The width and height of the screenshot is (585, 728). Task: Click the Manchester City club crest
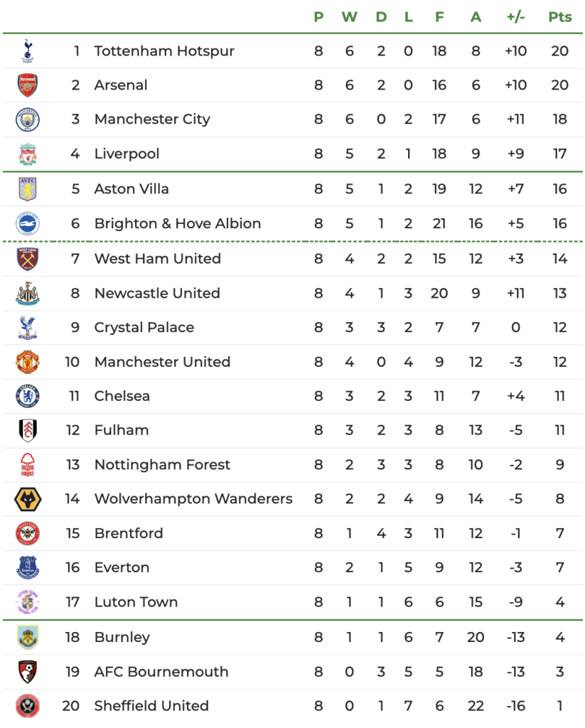click(28, 119)
